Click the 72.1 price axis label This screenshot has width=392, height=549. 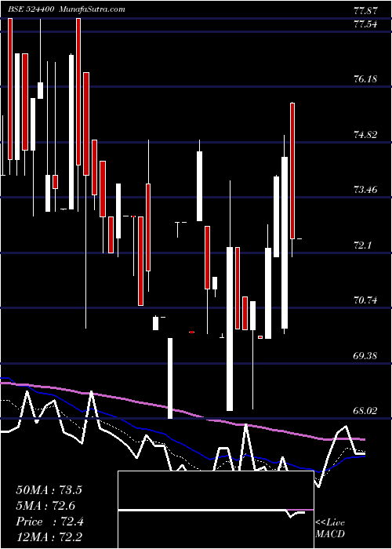pos(362,245)
